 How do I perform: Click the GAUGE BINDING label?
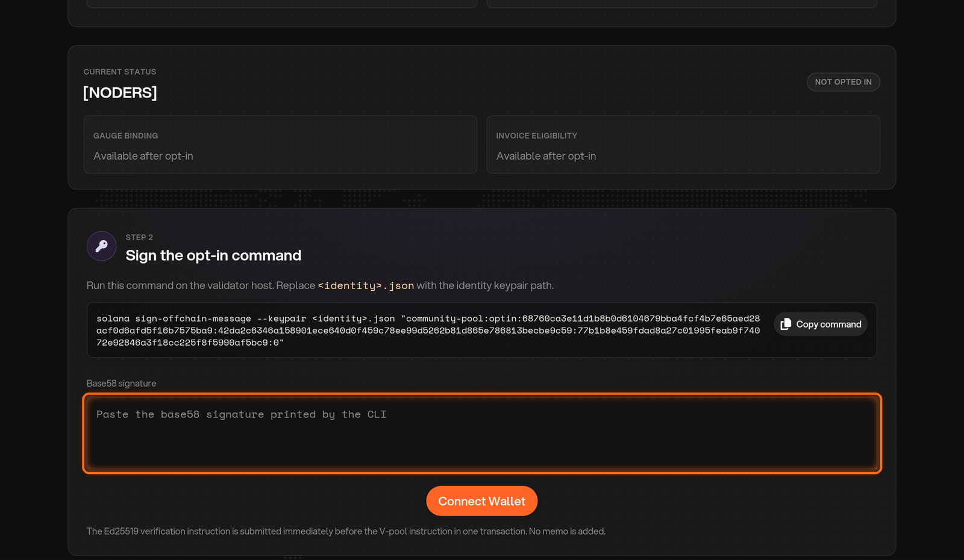tap(126, 136)
